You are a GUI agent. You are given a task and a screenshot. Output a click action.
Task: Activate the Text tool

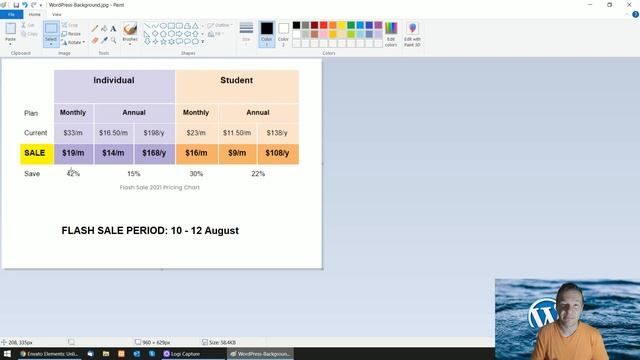pos(113,29)
